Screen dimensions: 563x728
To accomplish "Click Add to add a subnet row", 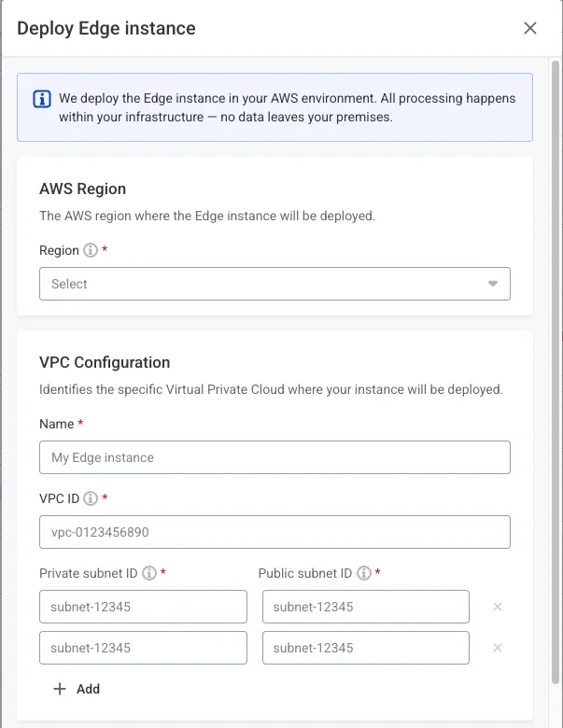I will coord(77,689).
